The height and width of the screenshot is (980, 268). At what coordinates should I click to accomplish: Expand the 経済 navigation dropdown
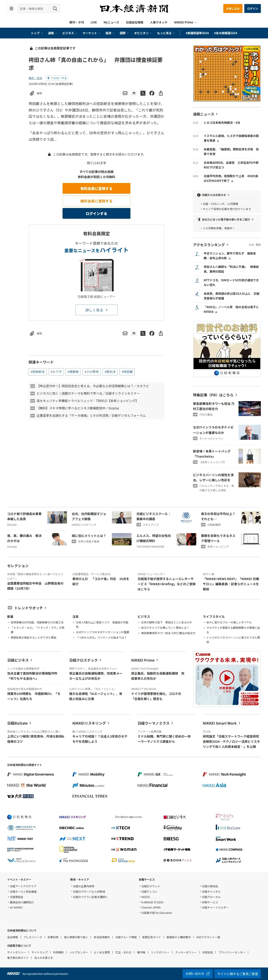[x=110, y=33]
